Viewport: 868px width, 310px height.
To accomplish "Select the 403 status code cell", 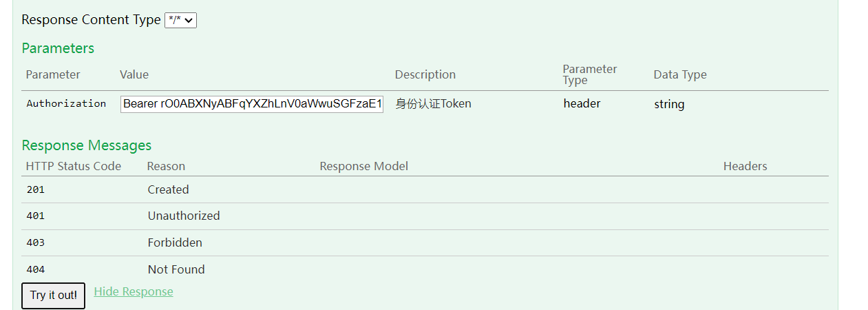I will (x=35, y=242).
